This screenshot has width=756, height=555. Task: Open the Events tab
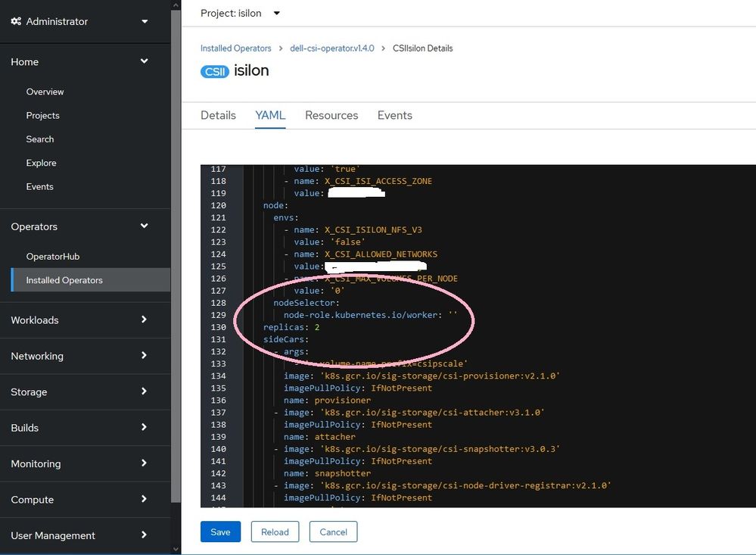pos(395,115)
